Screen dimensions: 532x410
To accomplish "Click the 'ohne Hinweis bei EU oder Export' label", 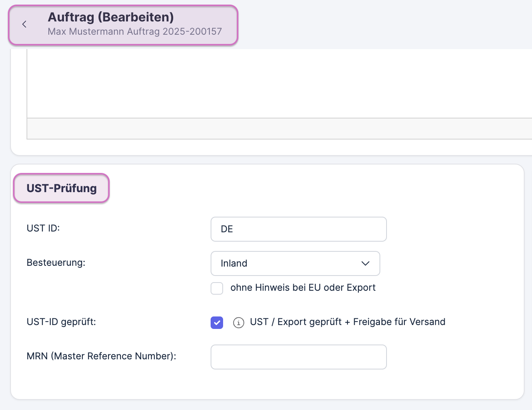I will click(303, 288).
